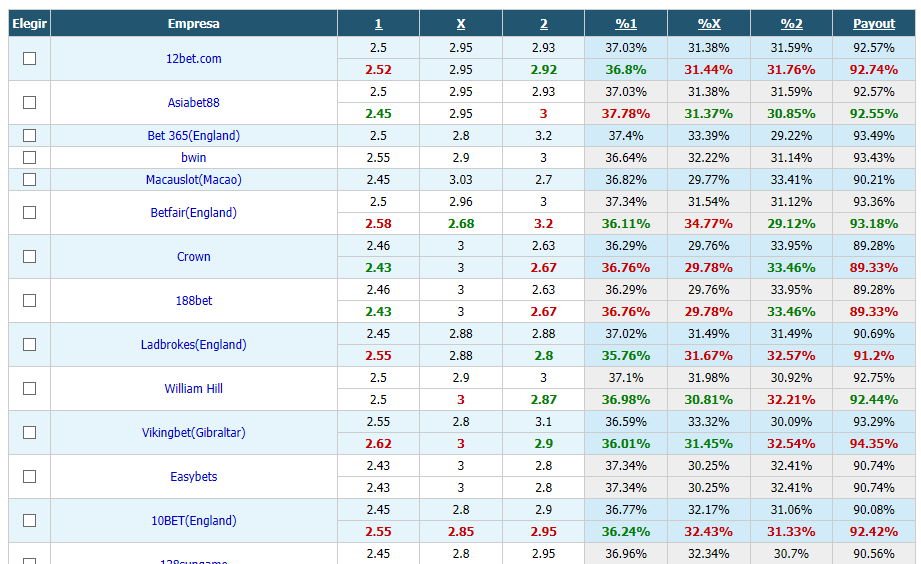
Task: Click 12bet.com red odds value 2.52
Action: (378, 69)
